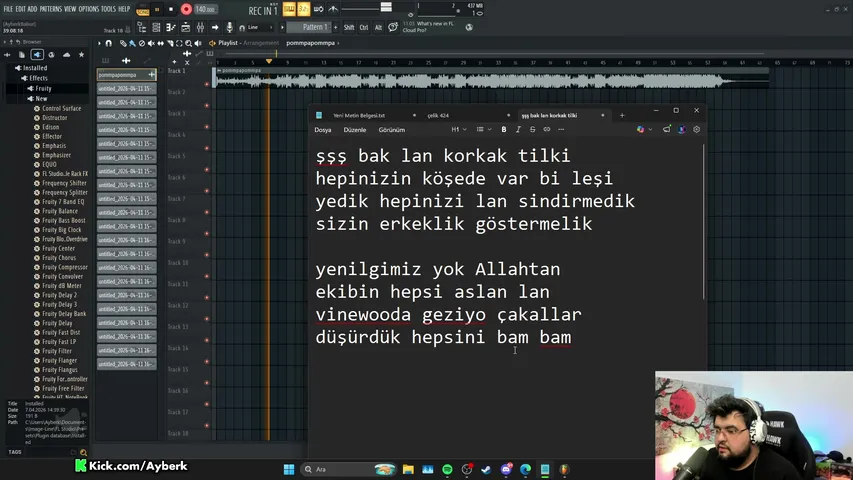Open the Browser plugin database tab icon
The height and width of the screenshot is (480, 853).
(x=37, y=54)
